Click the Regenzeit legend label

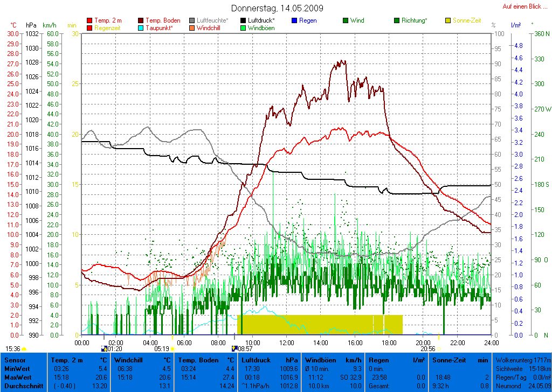tap(108, 28)
